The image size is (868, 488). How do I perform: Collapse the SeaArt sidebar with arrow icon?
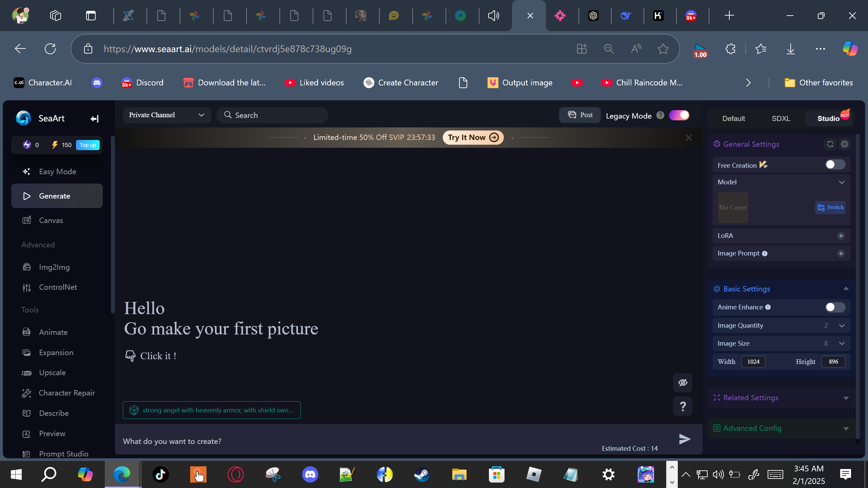(94, 119)
